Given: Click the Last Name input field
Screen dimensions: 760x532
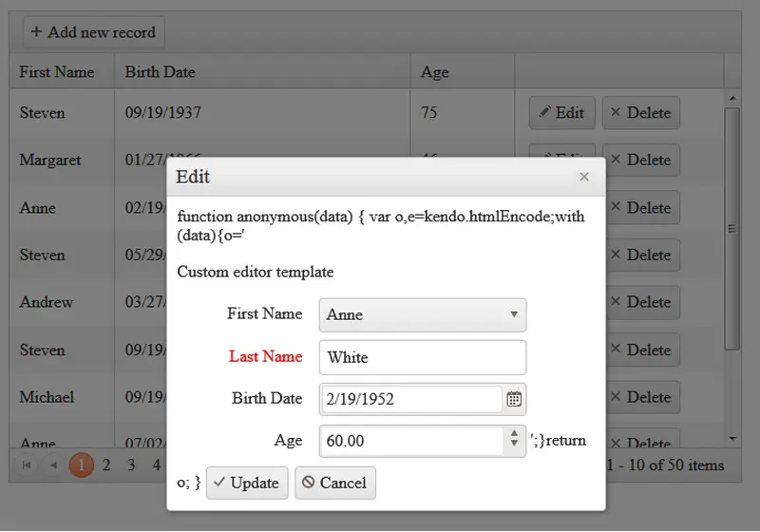Looking at the screenshot, I should tap(422, 358).
